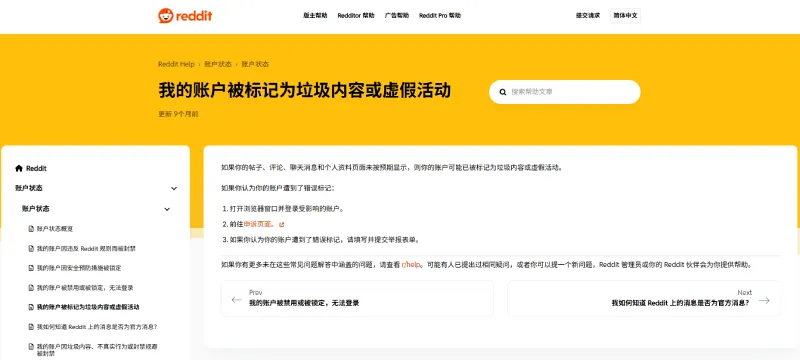Click the left arrow on the Prev card
Viewport: 800px width, 360px height.
(x=236, y=300)
